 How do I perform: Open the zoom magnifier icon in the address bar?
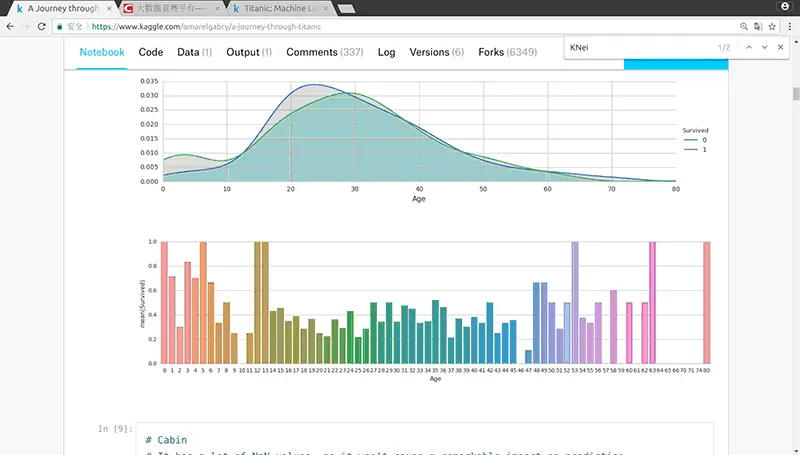tap(744, 27)
